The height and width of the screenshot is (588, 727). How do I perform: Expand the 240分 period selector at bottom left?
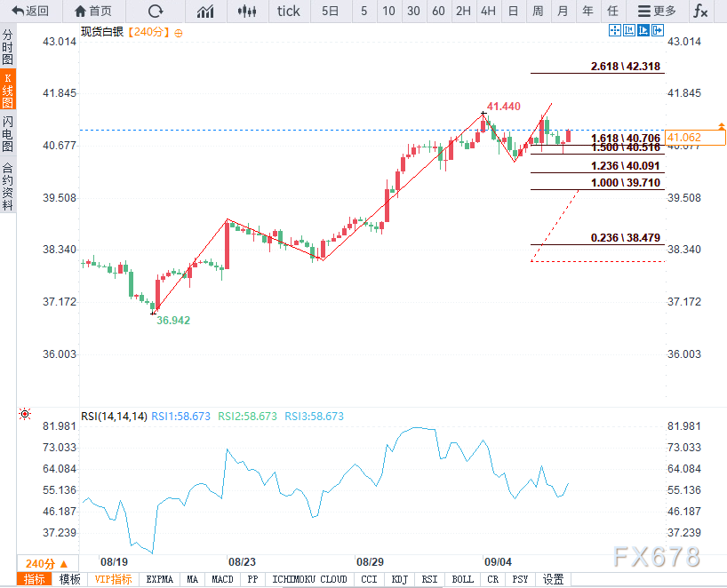tap(46, 563)
